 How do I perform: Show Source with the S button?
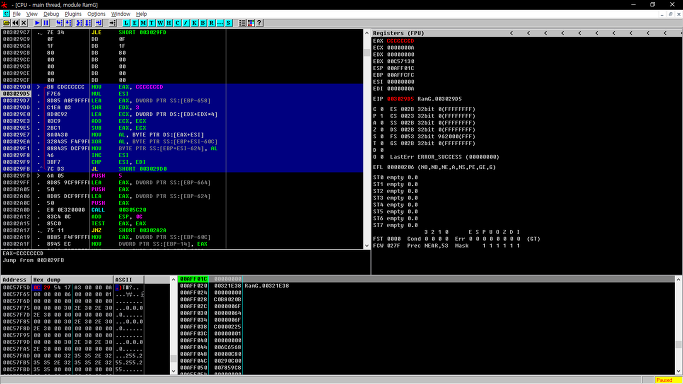pyautogui.click(x=229, y=23)
